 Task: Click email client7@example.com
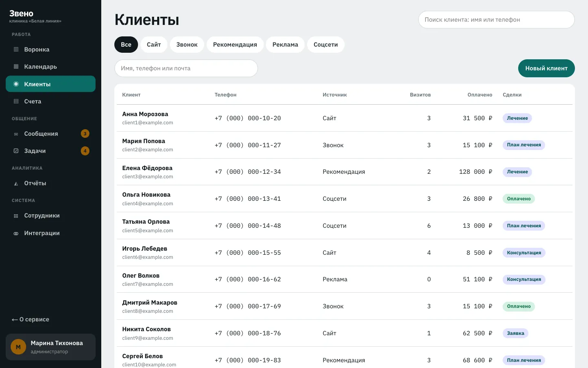pyautogui.click(x=147, y=284)
